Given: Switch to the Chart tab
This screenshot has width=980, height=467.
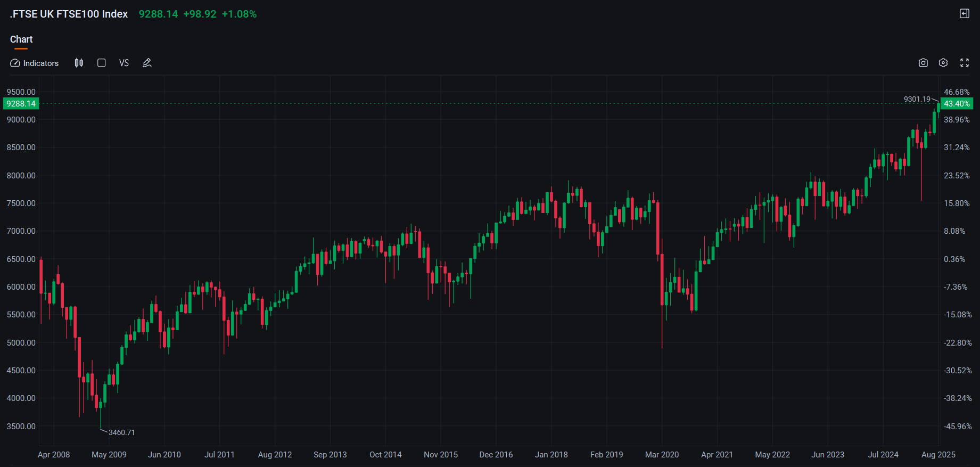Looking at the screenshot, I should (21, 39).
